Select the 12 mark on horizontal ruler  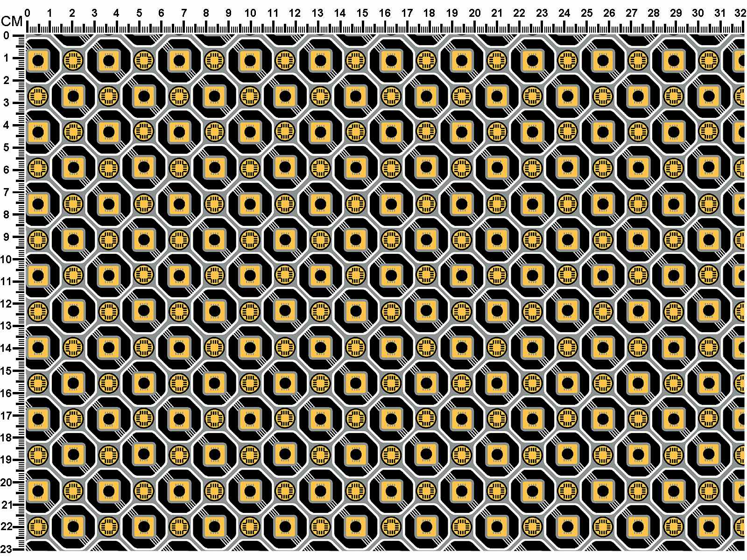click(295, 14)
